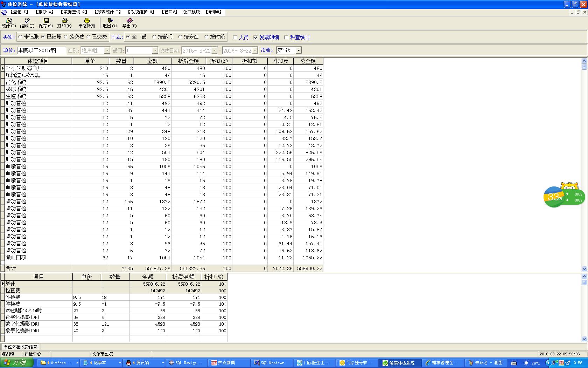Open the 【接诊 A】 menu

click(44, 12)
